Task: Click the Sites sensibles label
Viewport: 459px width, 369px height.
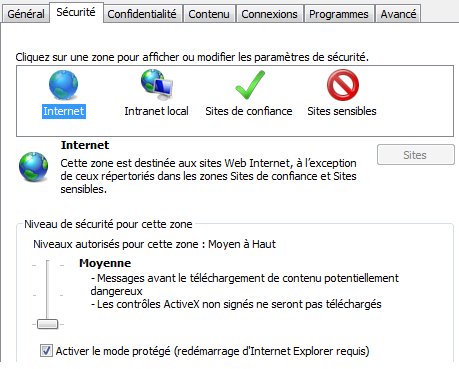Action: click(342, 111)
